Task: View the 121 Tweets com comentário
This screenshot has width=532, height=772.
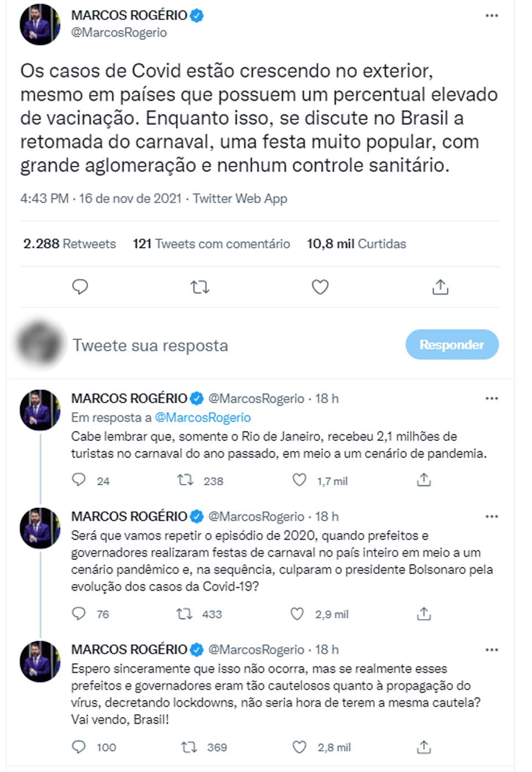Action: pos(211,243)
